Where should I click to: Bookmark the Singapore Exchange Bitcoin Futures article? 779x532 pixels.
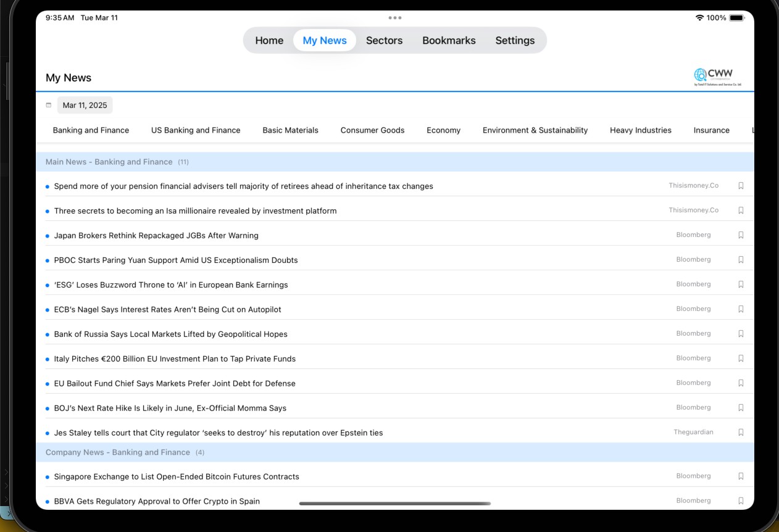pos(741,476)
